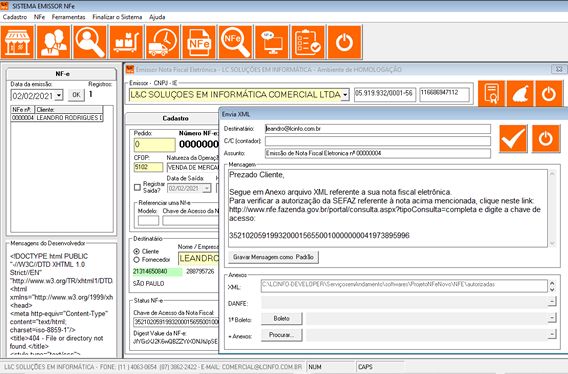
Task: Click the Chave de Acesso da Nota Fiscal field
Action: click(176, 322)
